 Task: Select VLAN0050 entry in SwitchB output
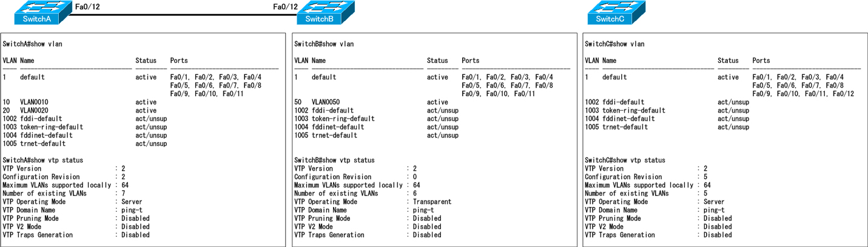pyautogui.click(x=326, y=102)
